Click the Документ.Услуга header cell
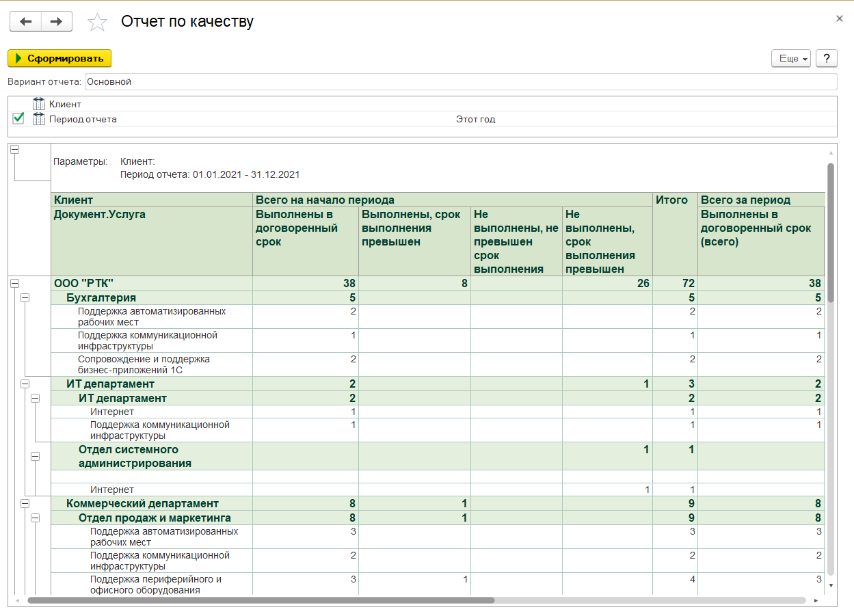Image resolution: width=854 pixels, height=616 pixels. [x=152, y=242]
